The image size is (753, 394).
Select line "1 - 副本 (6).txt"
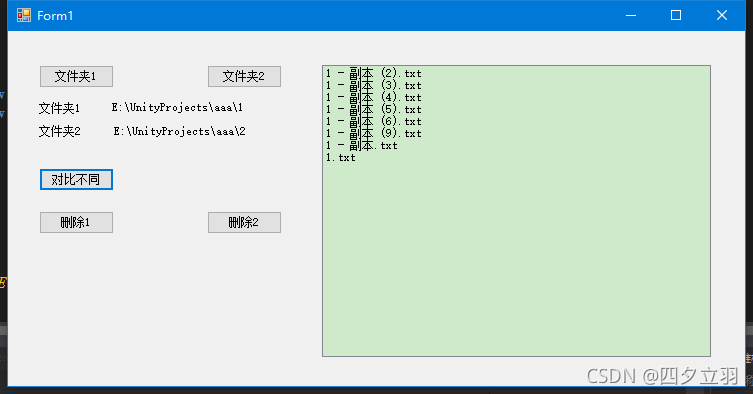374,122
